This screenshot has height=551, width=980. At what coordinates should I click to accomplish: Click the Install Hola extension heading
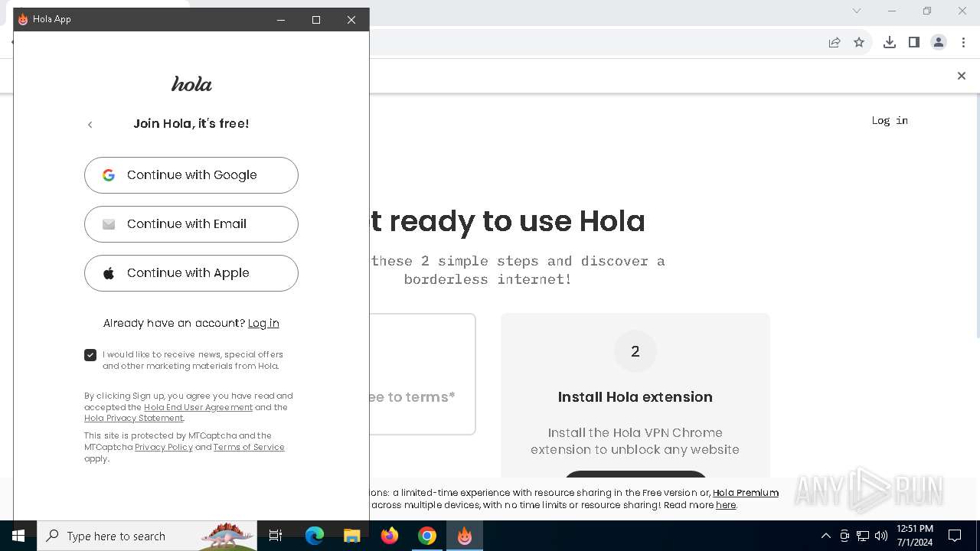pyautogui.click(x=635, y=397)
